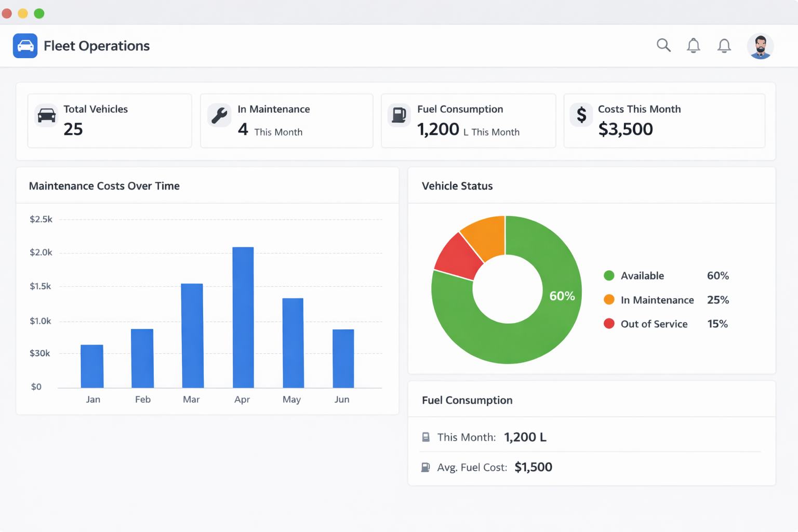Open the user profile avatar

(760, 46)
